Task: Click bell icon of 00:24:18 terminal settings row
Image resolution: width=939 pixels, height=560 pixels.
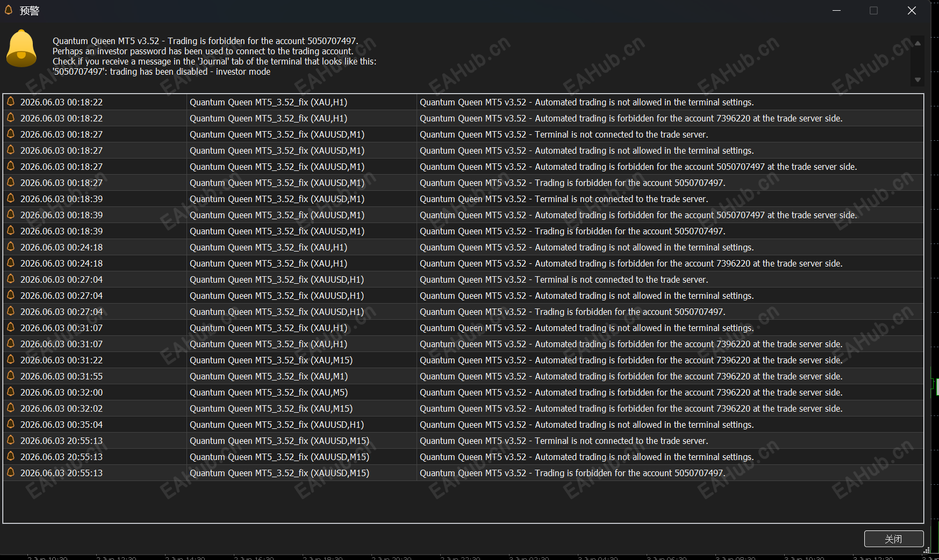Action: (11, 247)
